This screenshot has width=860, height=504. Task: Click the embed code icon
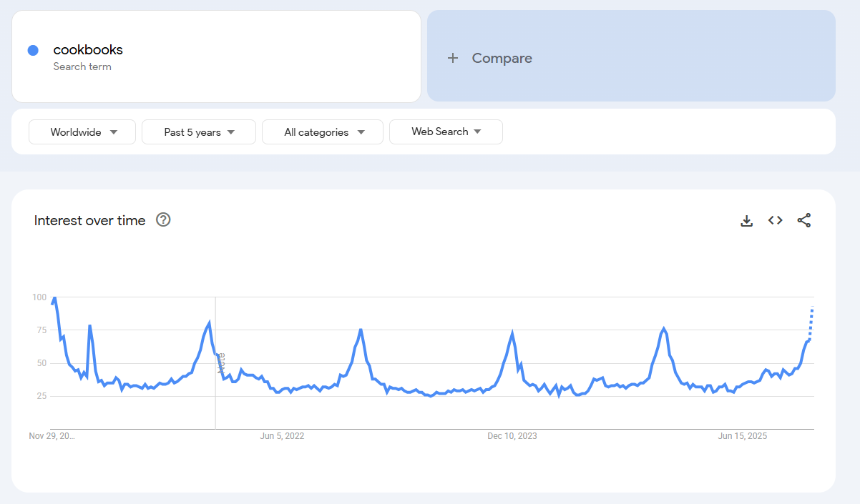775,221
